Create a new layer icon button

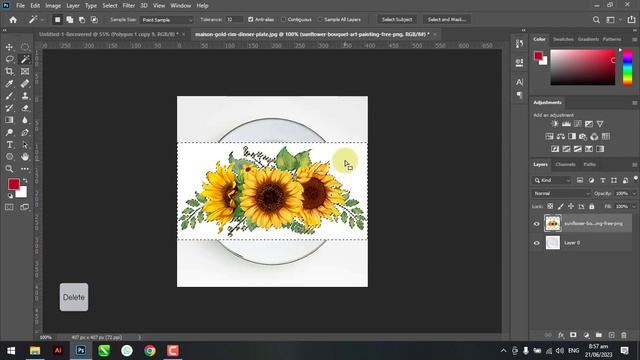coord(611,335)
